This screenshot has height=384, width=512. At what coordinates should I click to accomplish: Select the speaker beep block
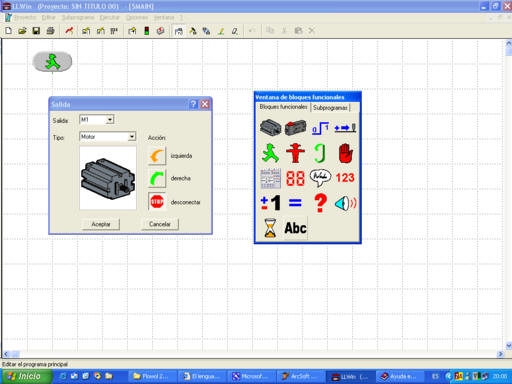[346, 203]
